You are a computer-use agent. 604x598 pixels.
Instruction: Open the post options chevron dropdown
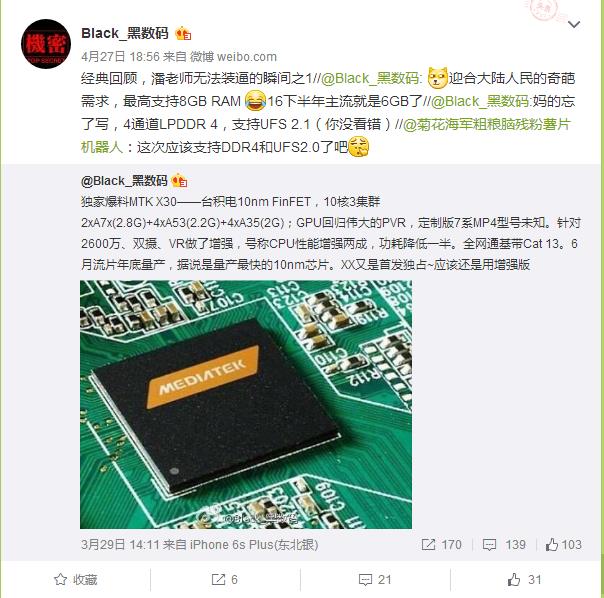click(x=574, y=25)
